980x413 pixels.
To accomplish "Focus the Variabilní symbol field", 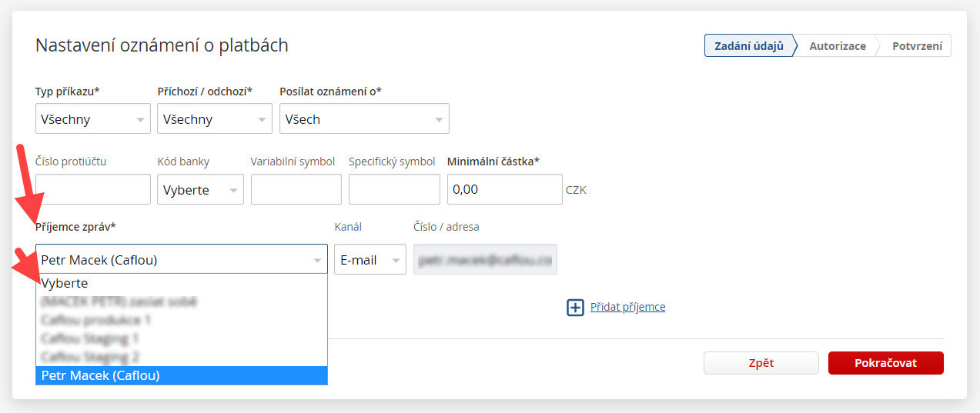I will click(296, 189).
